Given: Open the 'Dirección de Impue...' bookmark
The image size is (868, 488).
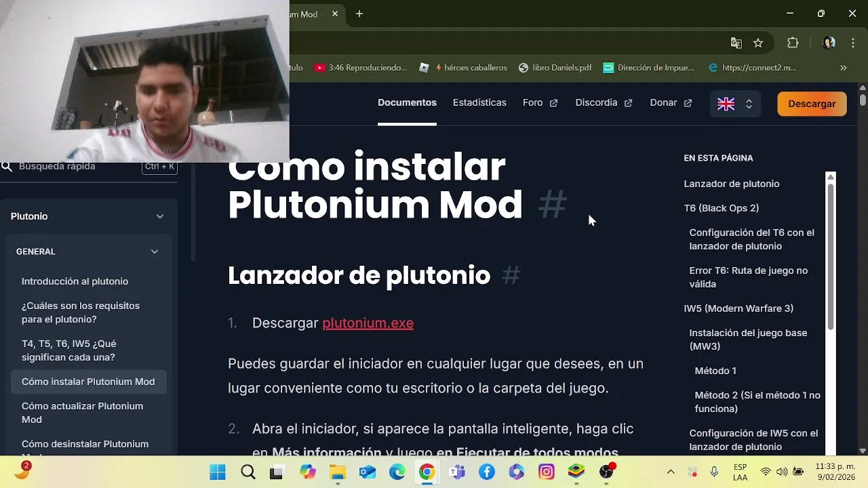Looking at the screenshot, I should click(x=648, y=68).
